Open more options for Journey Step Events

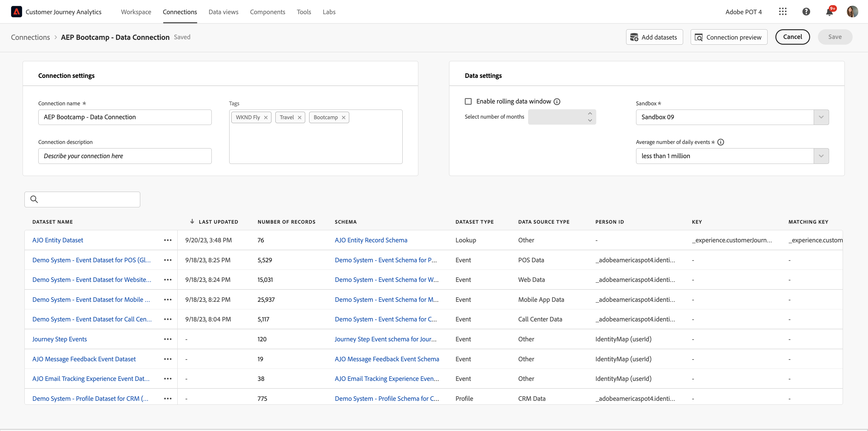(168, 339)
